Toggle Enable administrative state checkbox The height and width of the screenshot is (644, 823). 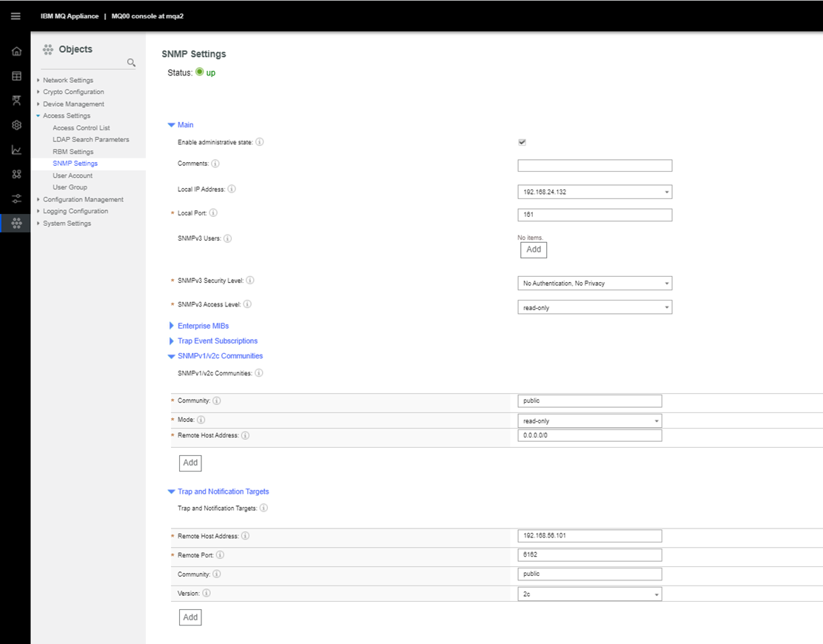522,142
